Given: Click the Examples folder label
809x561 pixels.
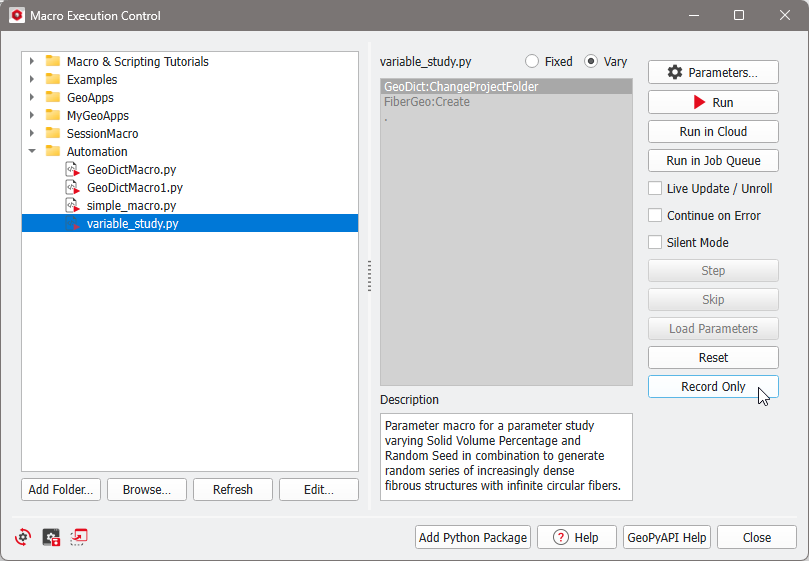Looking at the screenshot, I should 92,79.
